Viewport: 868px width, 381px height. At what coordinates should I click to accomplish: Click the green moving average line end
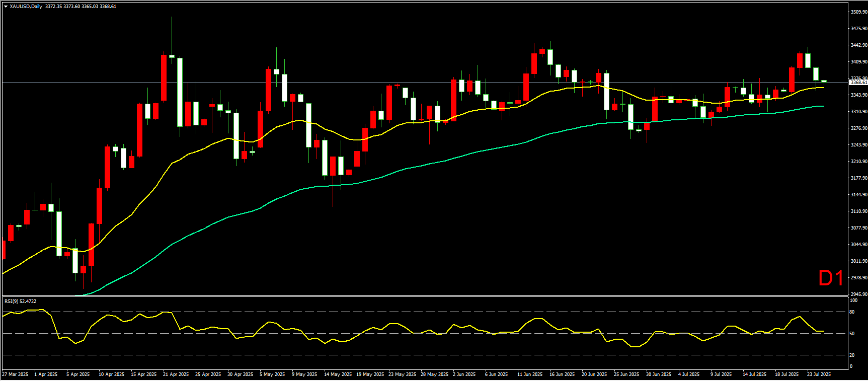tap(823, 106)
